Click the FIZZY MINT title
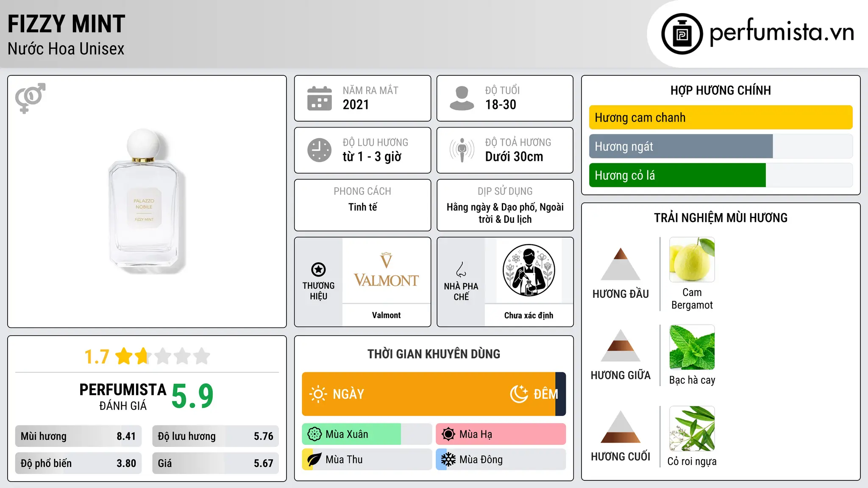The width and height of the screenshot is (868, 488). pyautogui.click(x=67, y=24)
